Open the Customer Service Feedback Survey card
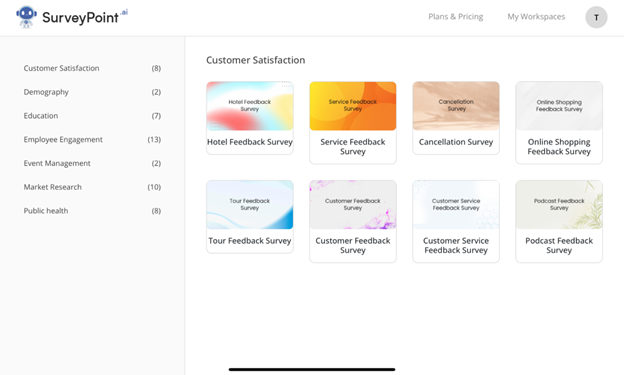Screen dimensions: 624x375 [456, 221]
